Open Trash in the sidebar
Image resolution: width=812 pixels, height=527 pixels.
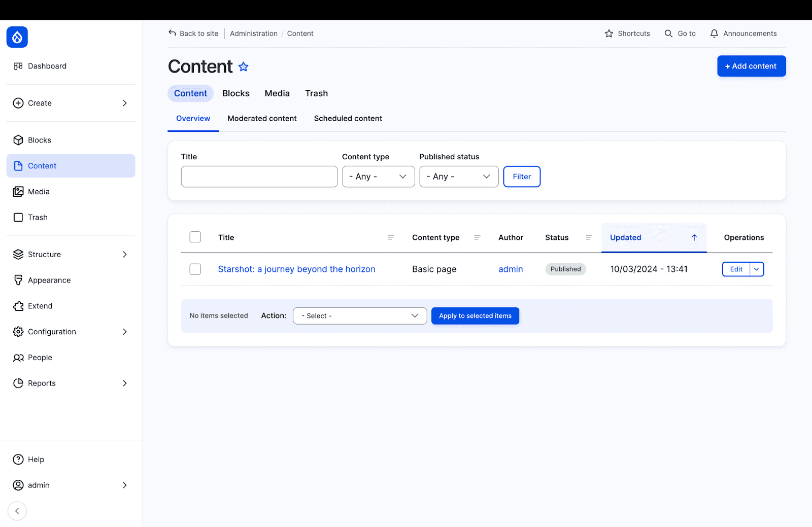pyautogui.click(x=71, y=217)
